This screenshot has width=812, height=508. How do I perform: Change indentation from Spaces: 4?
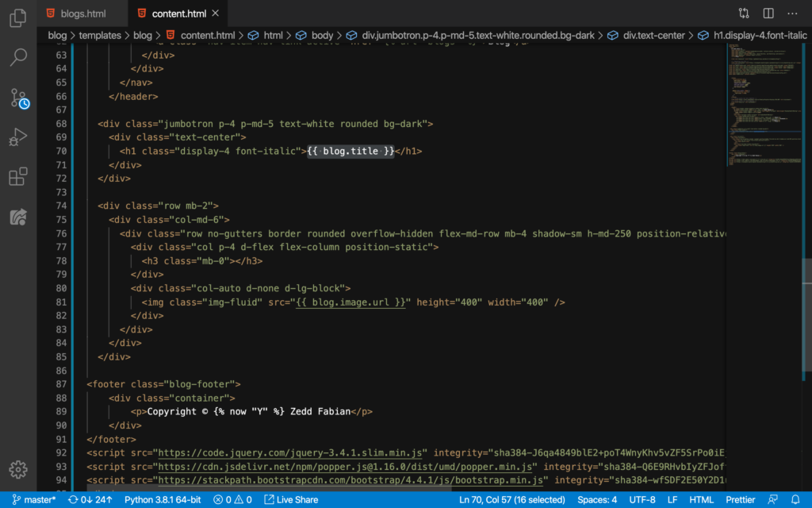[x=597, y=500]
